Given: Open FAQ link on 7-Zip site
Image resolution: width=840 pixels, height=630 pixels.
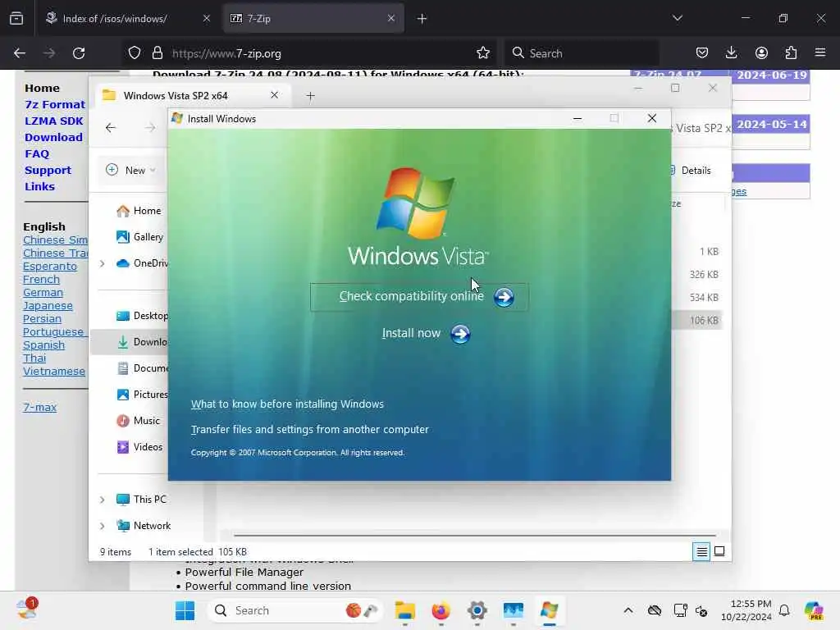Looking at the screenshot, I should [37, 153].
